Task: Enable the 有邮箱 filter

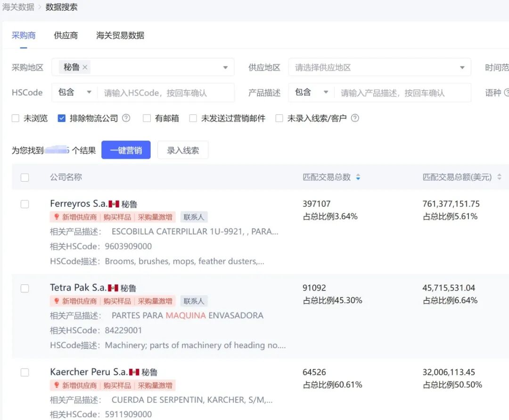Action: click(x=147, y=118)
